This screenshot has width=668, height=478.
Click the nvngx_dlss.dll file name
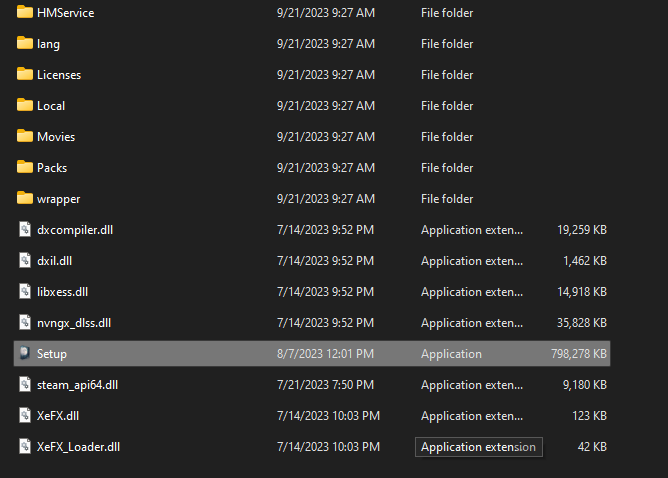(x=74, y=323)
